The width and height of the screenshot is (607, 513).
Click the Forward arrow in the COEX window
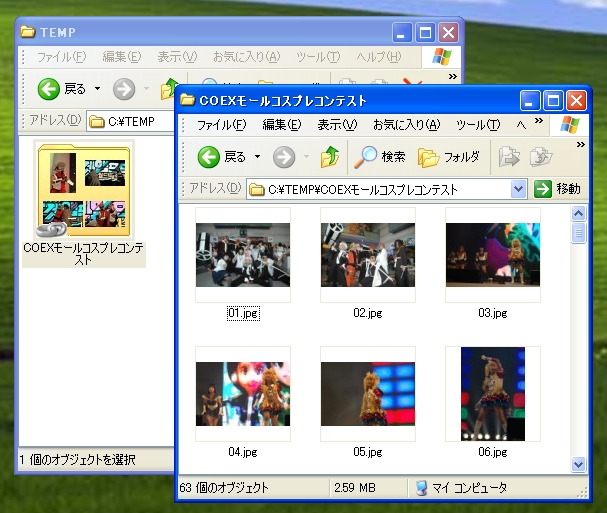(284, 157)
